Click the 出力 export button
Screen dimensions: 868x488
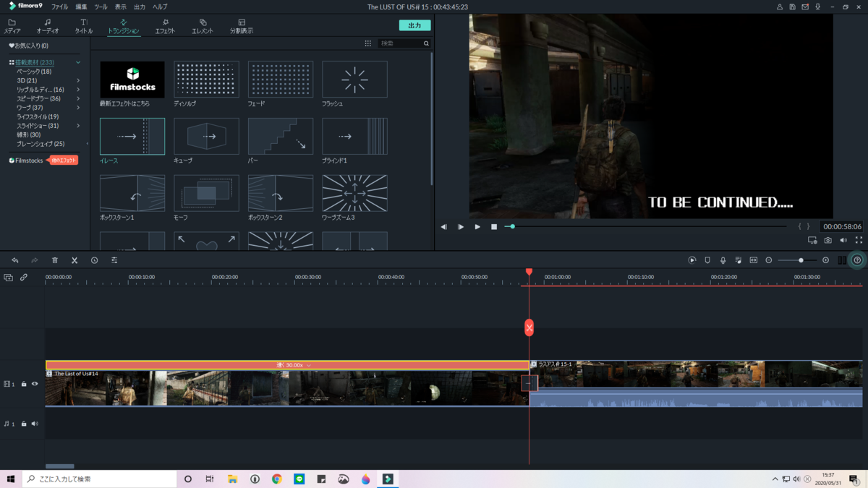(414, 25)
